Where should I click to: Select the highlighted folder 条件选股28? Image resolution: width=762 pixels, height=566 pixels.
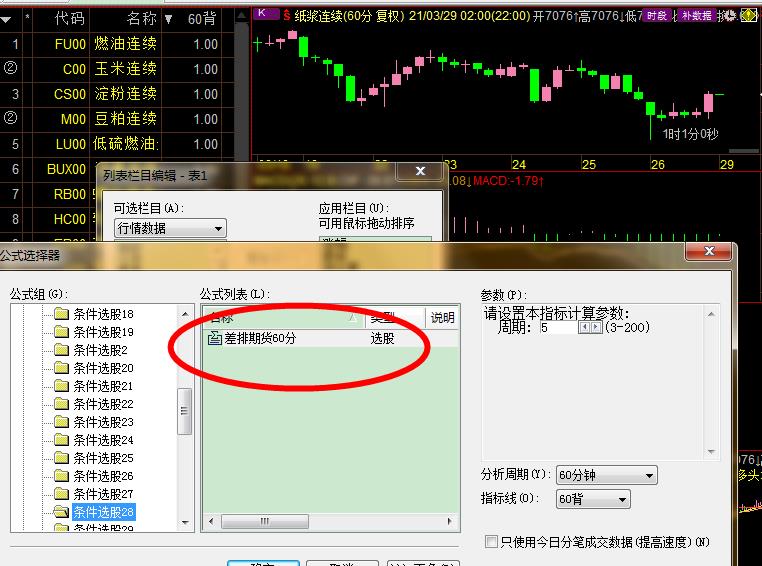pos(104,512)
